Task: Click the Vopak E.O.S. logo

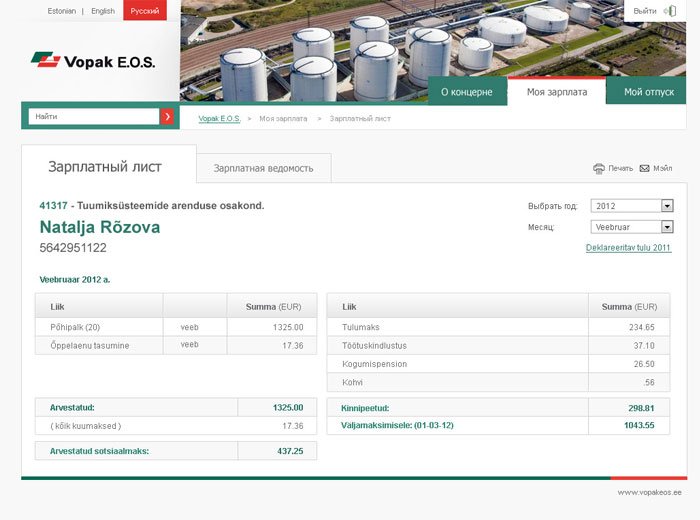Action: (x=93, y=62)
